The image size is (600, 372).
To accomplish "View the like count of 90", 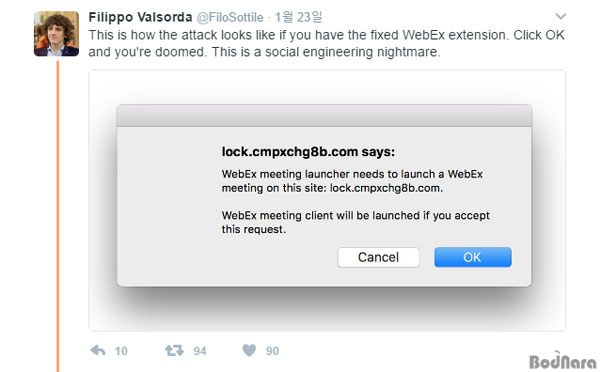I will point(272,351).
